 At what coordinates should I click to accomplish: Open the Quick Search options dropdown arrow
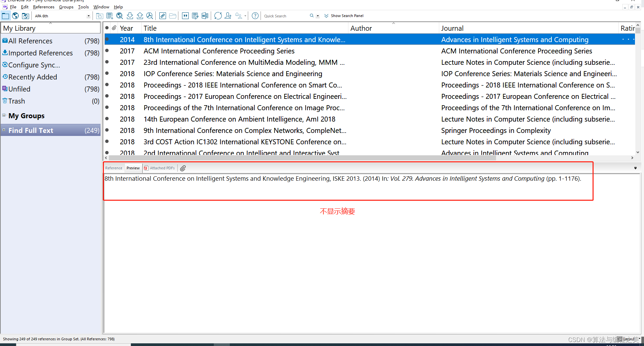click(x=318, y=16)
